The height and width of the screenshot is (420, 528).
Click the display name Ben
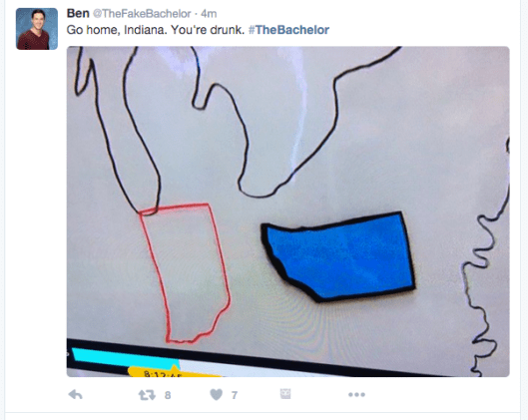tap(78, 13)
